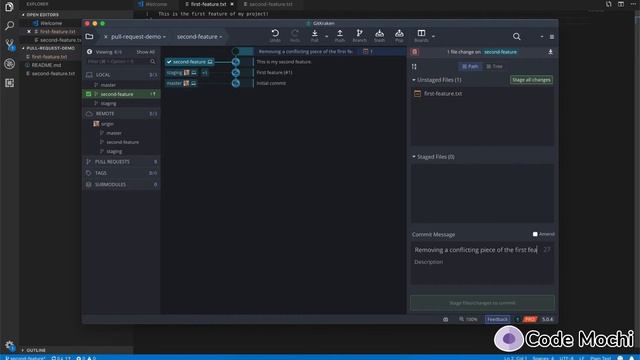Screen dimensions: 640x360
Task: Open README.md in VS Code explorer
Action: pos(46,65)
